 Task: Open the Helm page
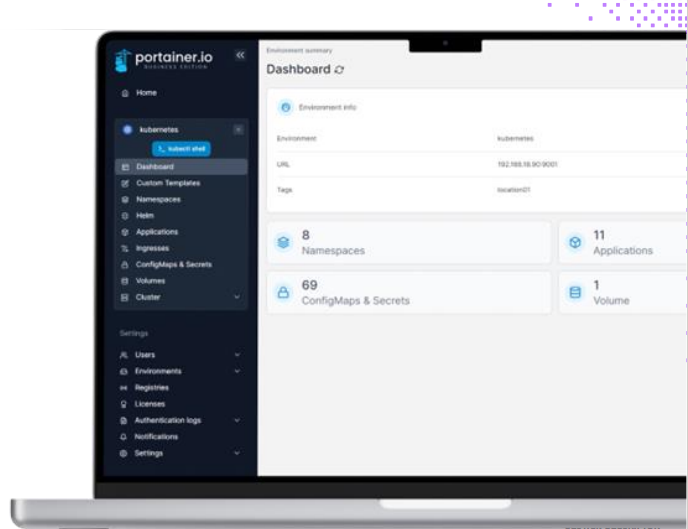[x=145, y=216]
